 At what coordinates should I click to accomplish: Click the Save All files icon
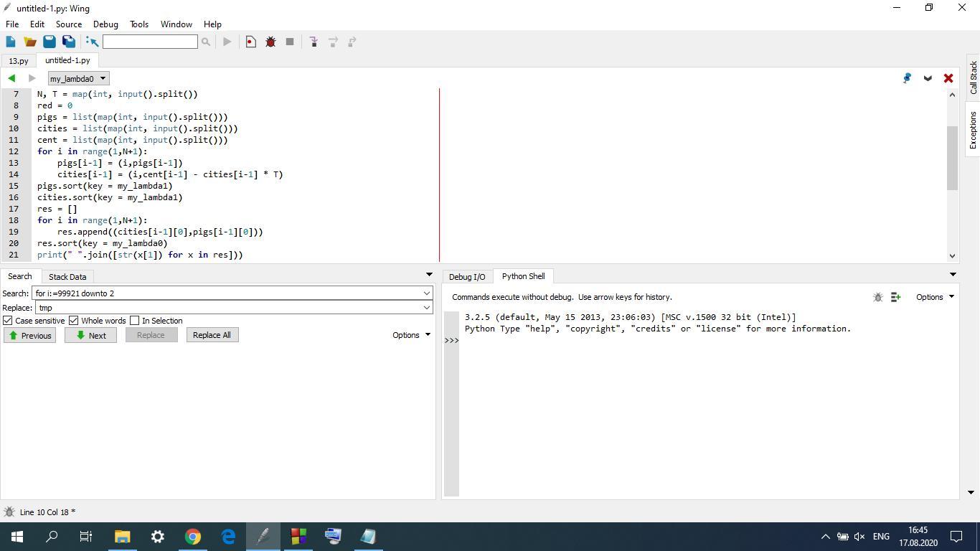(69, 42)
